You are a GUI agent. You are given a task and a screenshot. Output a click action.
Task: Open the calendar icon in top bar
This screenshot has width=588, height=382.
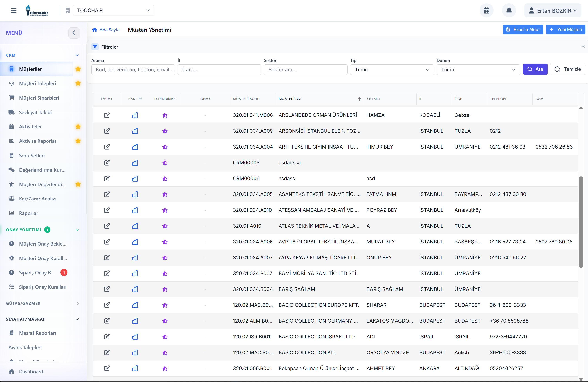486,11
